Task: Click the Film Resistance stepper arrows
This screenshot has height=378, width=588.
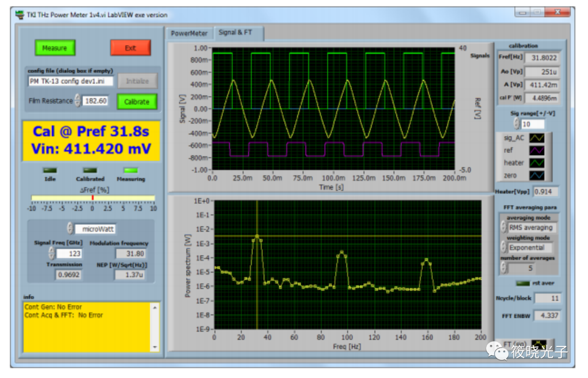Action: [78, 101]
